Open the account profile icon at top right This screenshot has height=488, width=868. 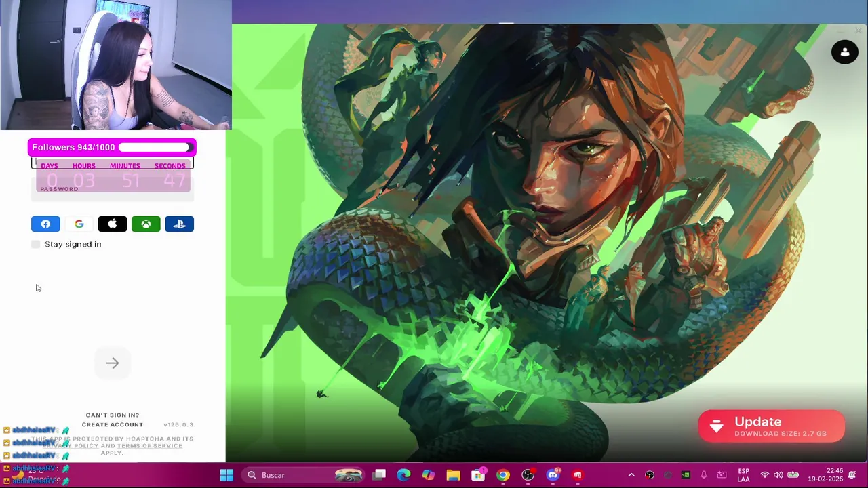(845, 52)
